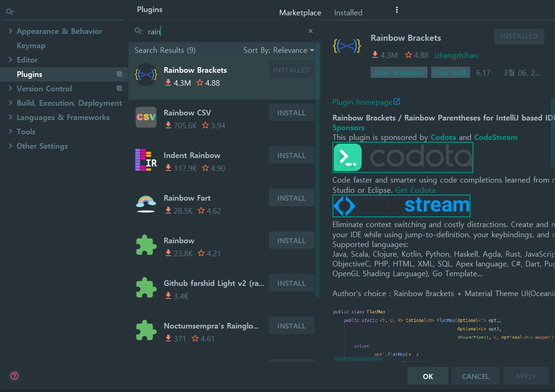The image size is (555, 392).
Task: Install the Rainbow Fart plugin
Action: 291,198
